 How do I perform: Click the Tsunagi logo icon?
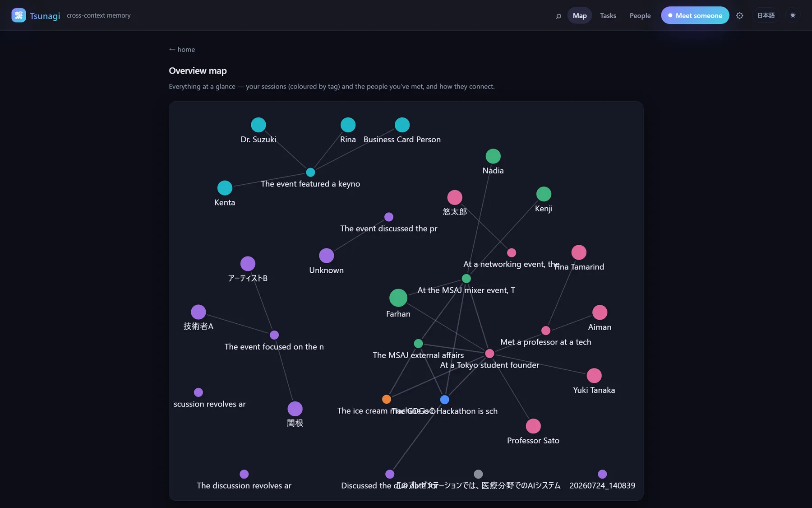(18, 15)
